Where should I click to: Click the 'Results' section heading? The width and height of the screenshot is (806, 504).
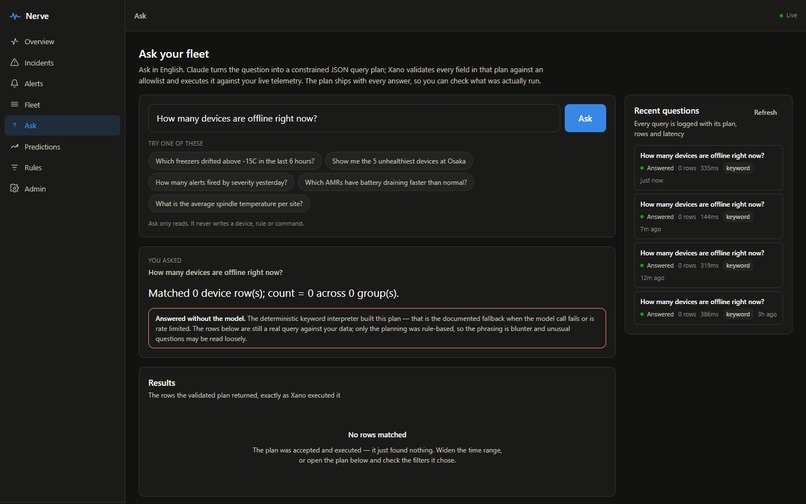(161, 383)
